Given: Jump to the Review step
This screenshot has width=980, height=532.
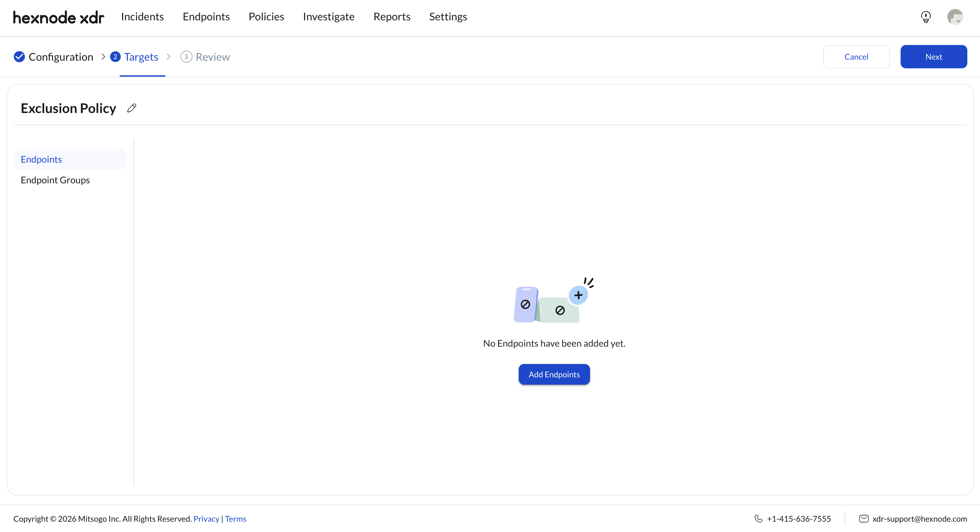Looking at the screenshot, I should click(213, 57).
